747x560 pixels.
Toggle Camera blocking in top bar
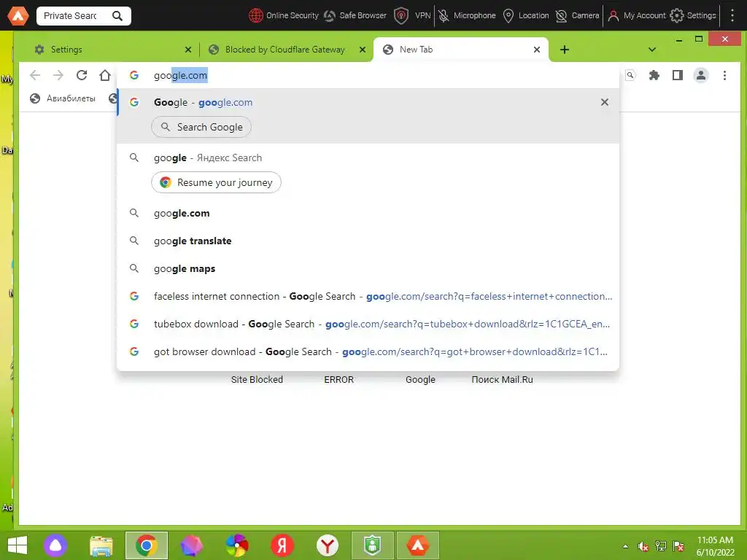[x=578, y=16]
